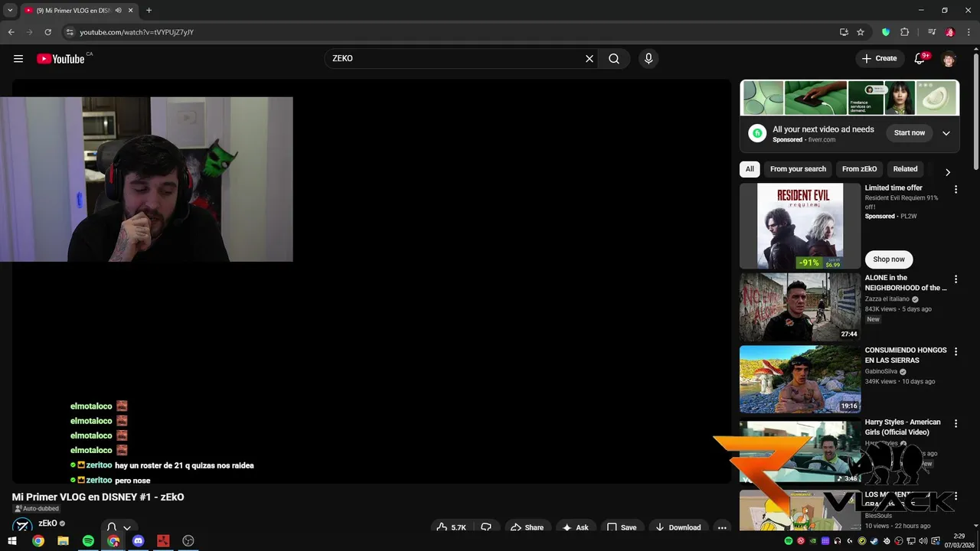Open the YouTube account avatar menu

[x=949, y=59]
